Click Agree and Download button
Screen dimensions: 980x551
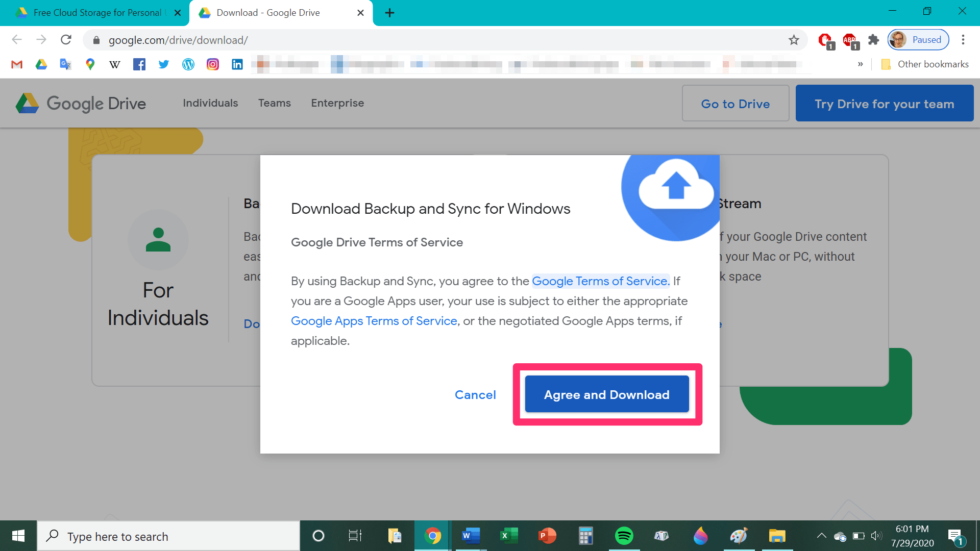[606, 394]
